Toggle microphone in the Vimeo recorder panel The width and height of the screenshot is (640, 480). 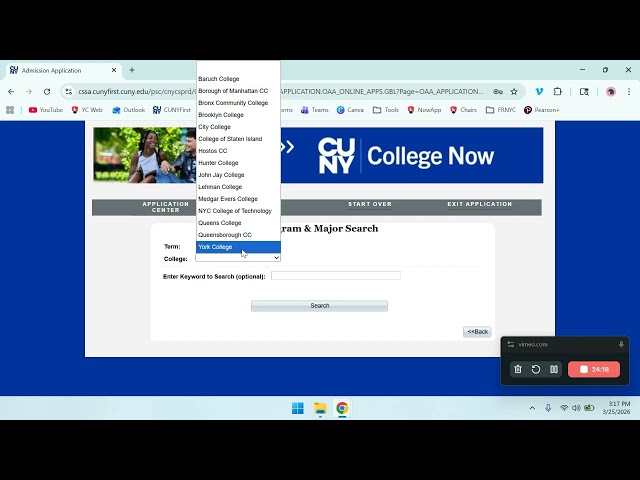[621, 344]
